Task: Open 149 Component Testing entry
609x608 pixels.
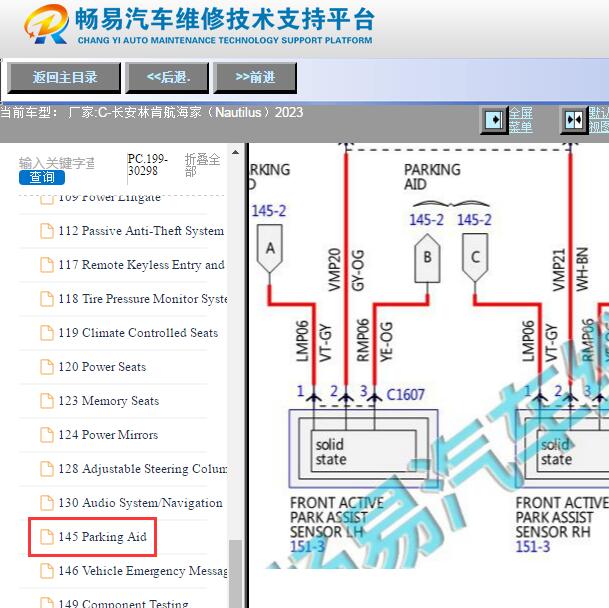Action: [x=123, y=604]
